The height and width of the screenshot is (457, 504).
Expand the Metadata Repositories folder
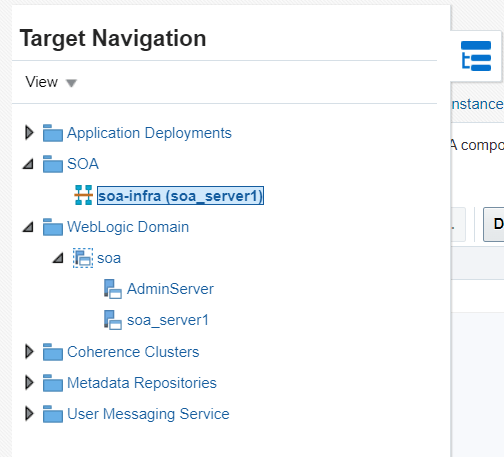click(29, 383)
